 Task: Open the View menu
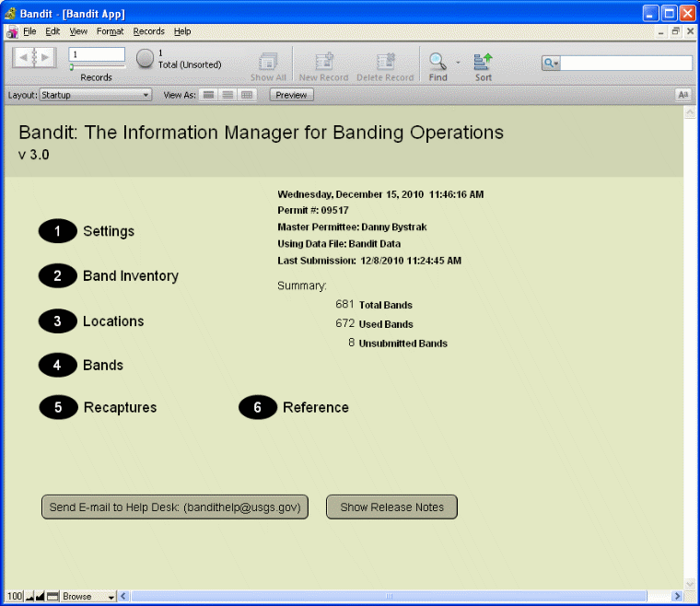coord(78,31)
